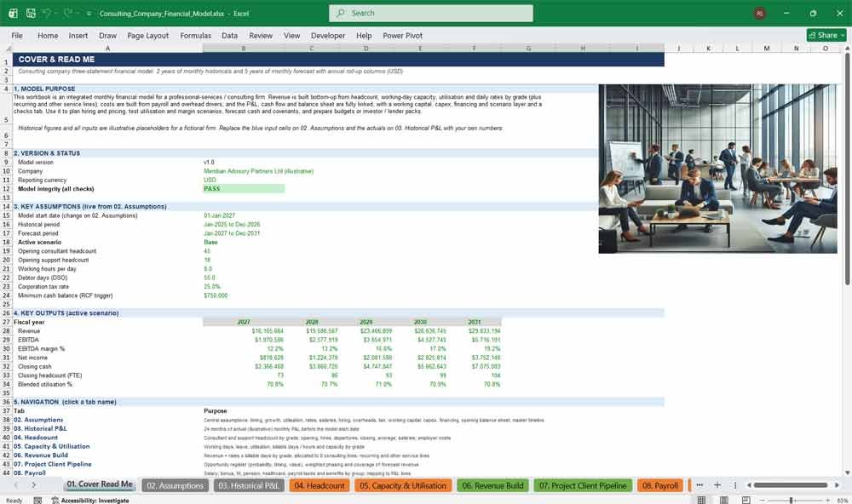
Task: Redo the last undone action
Action: coord(68,13)
